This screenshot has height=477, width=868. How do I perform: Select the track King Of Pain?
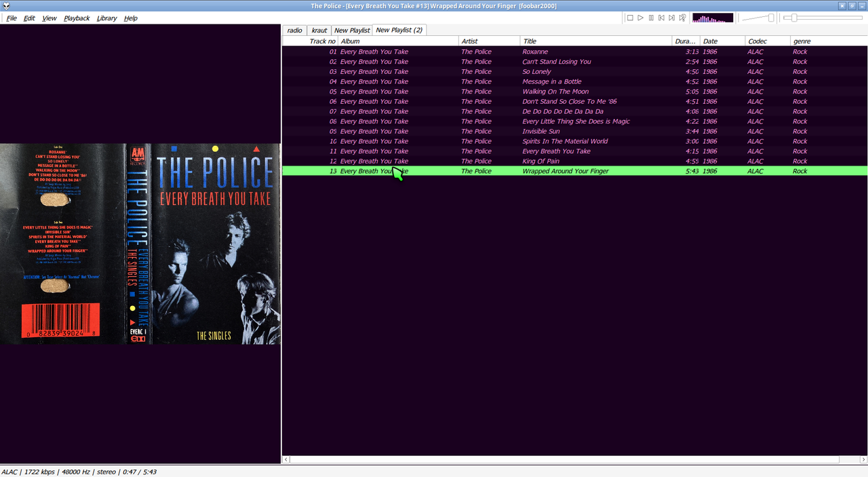[x=540, y=161]
